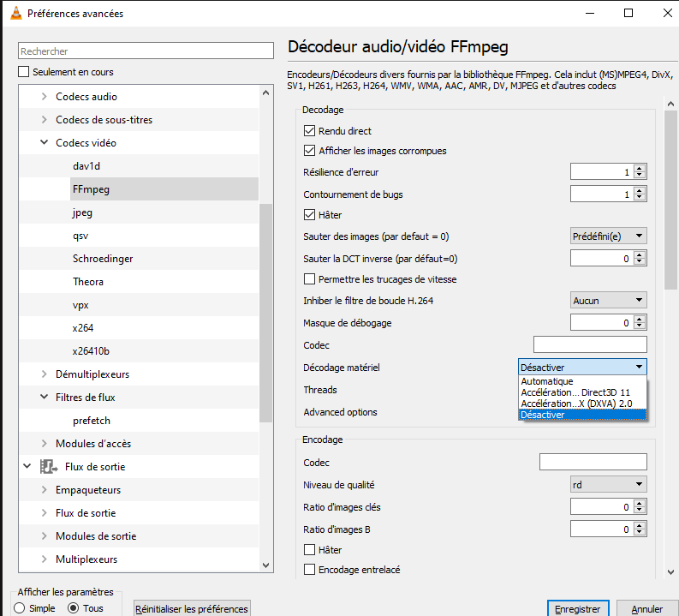Expand the Codecs de sous-titres node
The height and width of the screenshot is (616, 679).
tap(44, 120)
